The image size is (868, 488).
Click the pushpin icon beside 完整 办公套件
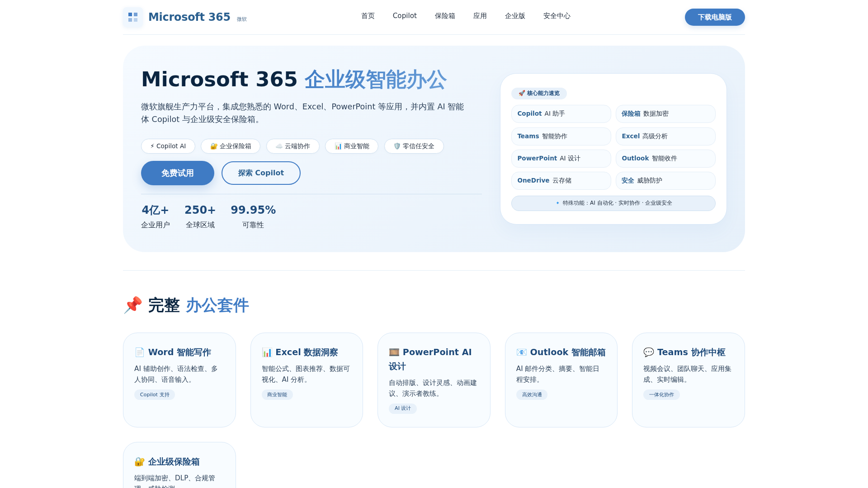pos(133,305)
